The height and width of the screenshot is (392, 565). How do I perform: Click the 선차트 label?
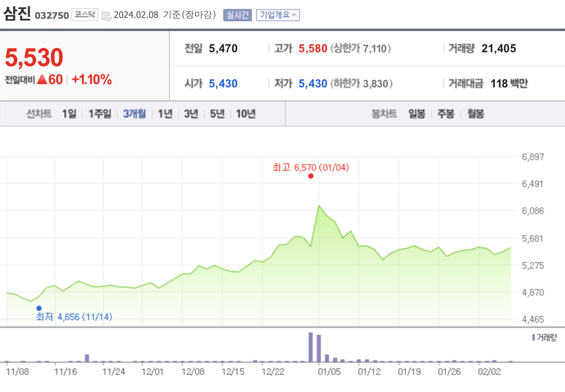pyautogui.click(x=39, y=114)
